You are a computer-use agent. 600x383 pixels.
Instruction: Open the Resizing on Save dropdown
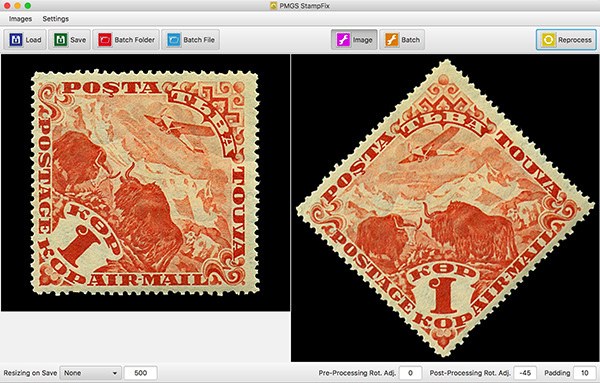(90, 373)
